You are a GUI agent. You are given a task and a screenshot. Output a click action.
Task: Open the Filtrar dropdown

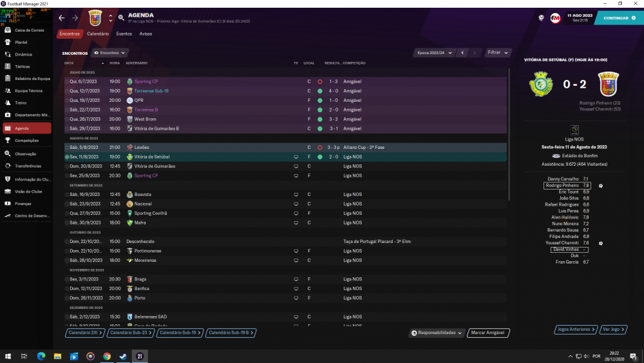[497, 53]
